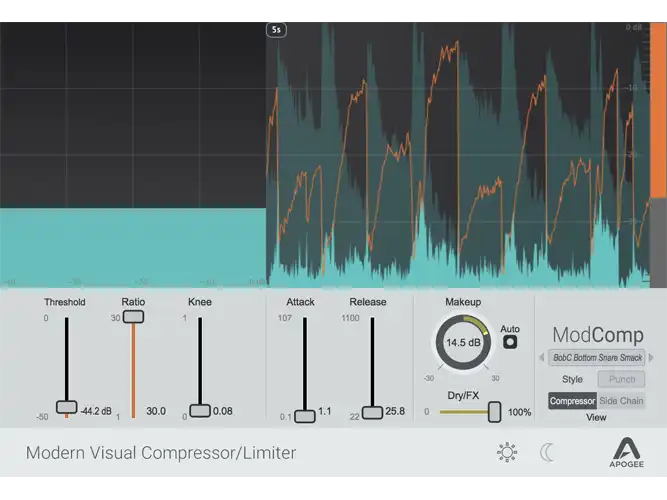
Task: Click the Makeup gain knob
Action: (x=463, y=343)
